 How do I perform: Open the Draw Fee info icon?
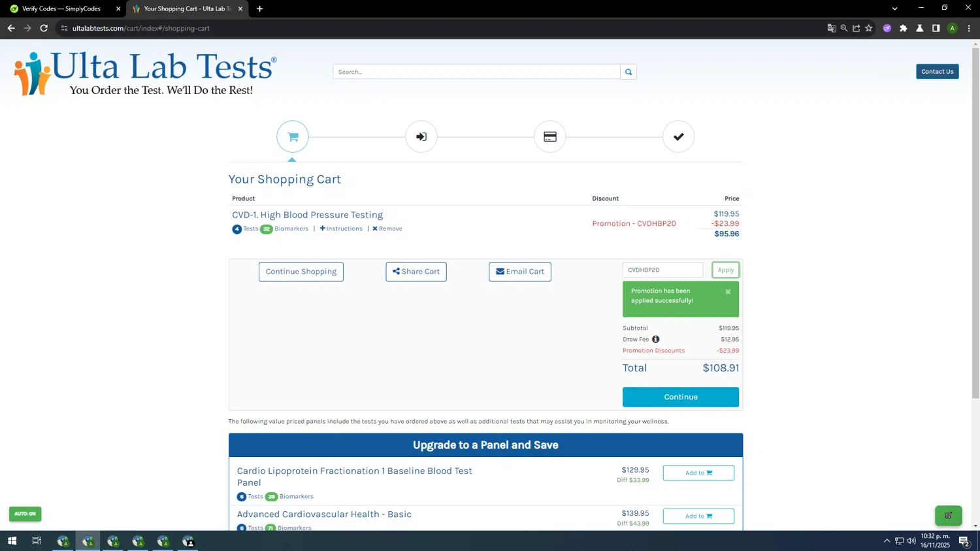pos(655,339)
